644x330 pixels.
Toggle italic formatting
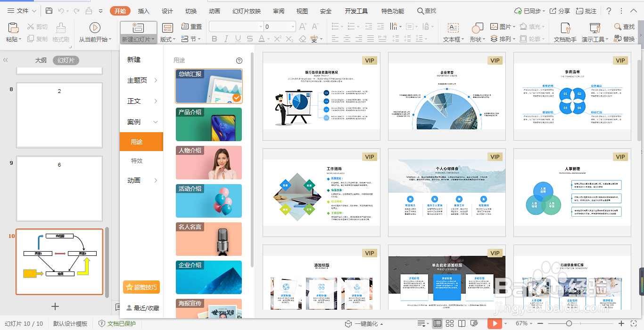pos(225,38)
